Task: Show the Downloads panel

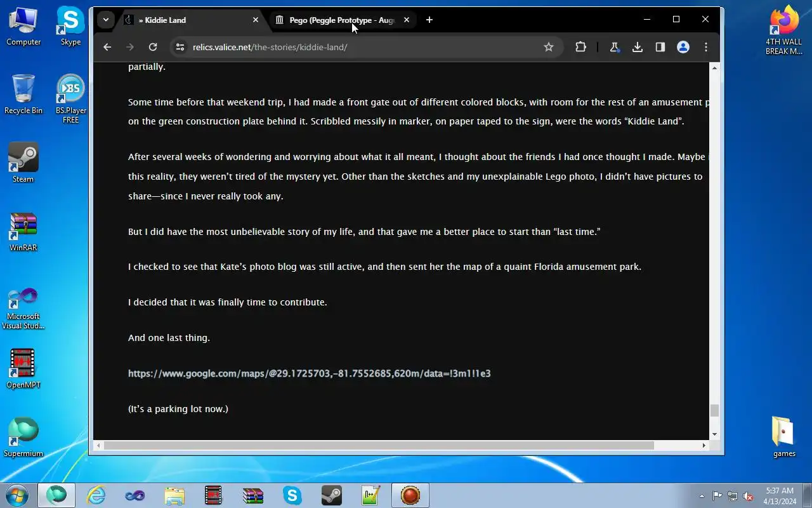Action: (x=638, y=47)
